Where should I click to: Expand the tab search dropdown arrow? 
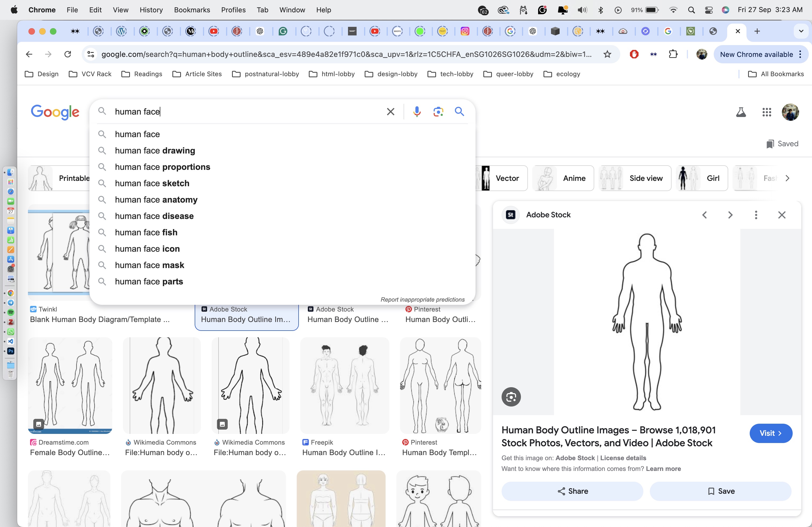(801, 31)
